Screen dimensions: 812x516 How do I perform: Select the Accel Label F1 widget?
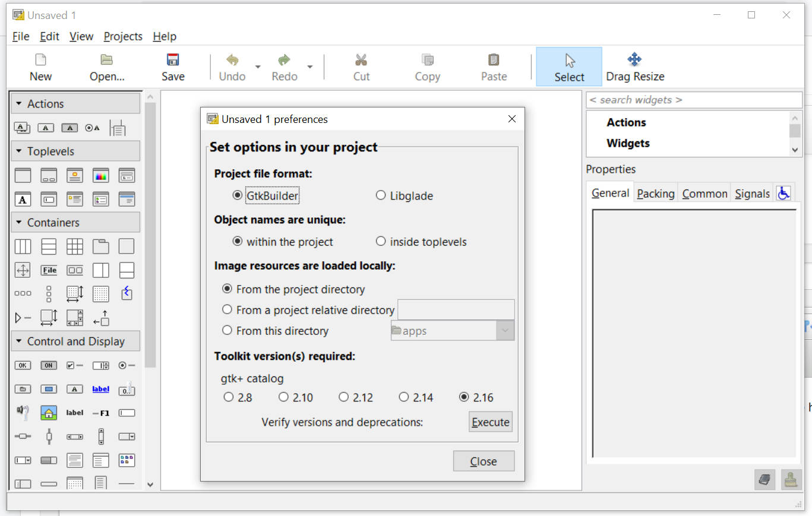click(101, 413)
